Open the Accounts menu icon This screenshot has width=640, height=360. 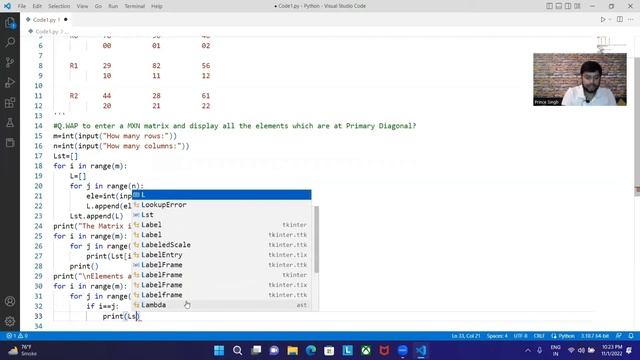(x=10, y=301)
